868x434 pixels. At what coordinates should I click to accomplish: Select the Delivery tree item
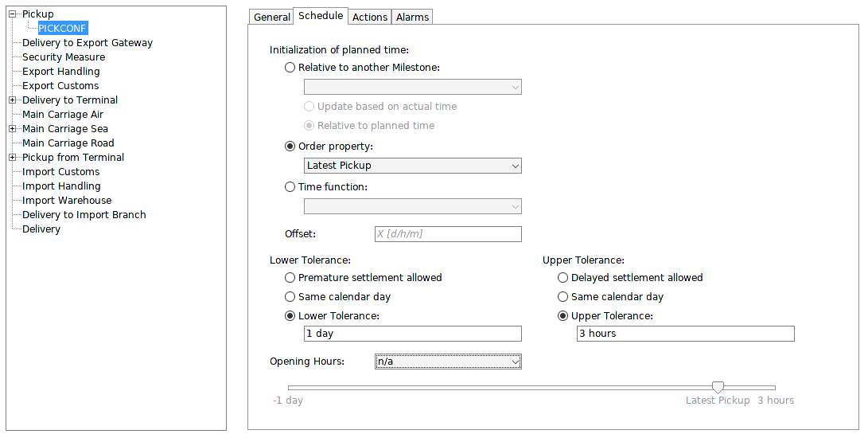(x=41, y=229)
